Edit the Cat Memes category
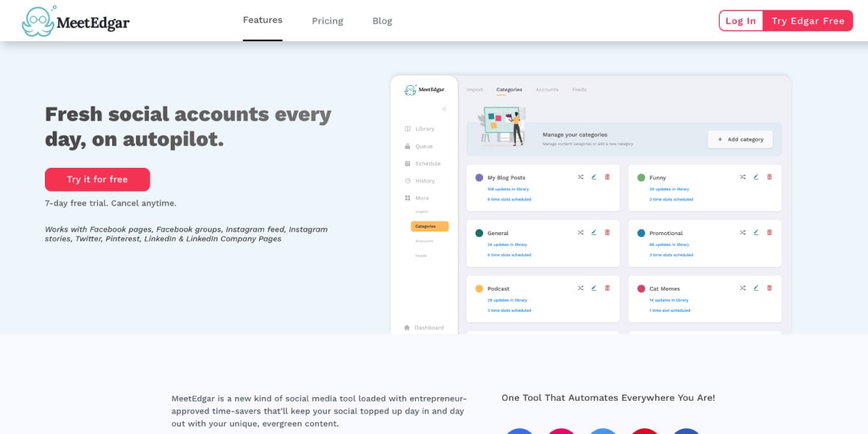This screenshot has width=868, height=434. 756,288
